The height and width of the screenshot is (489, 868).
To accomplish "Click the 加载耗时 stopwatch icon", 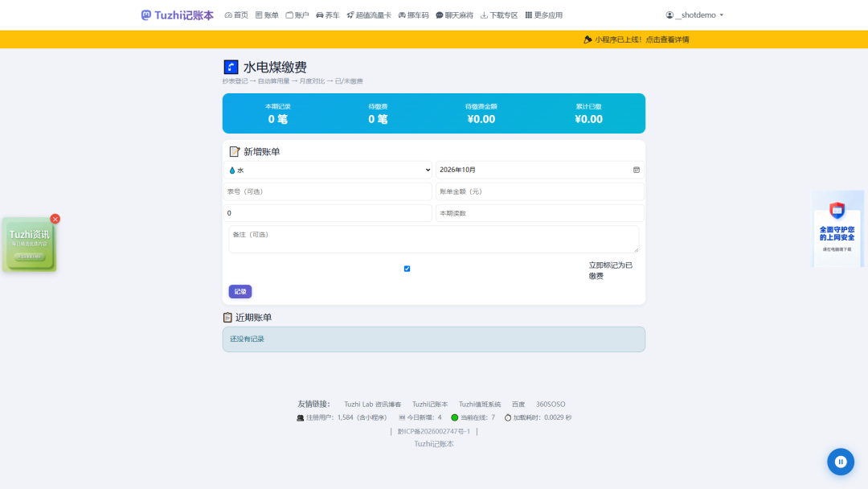I will pyautogui.click(x=508, y=417).
